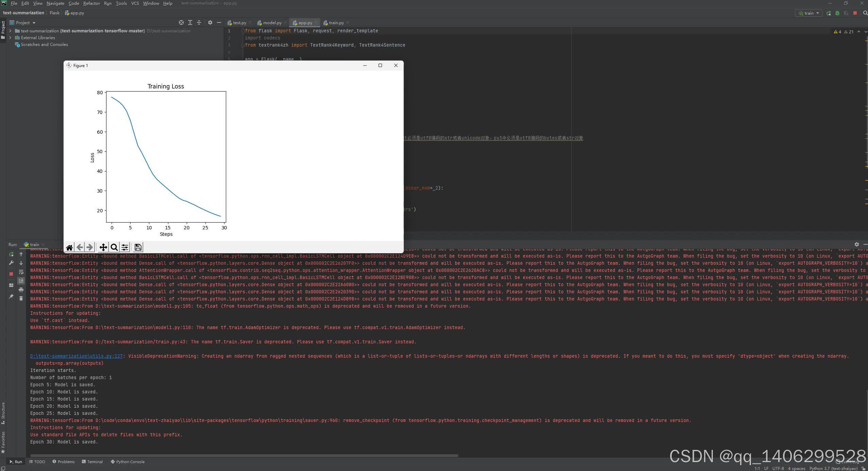Go back to previous view in Figure 1

tap(80, 247)
